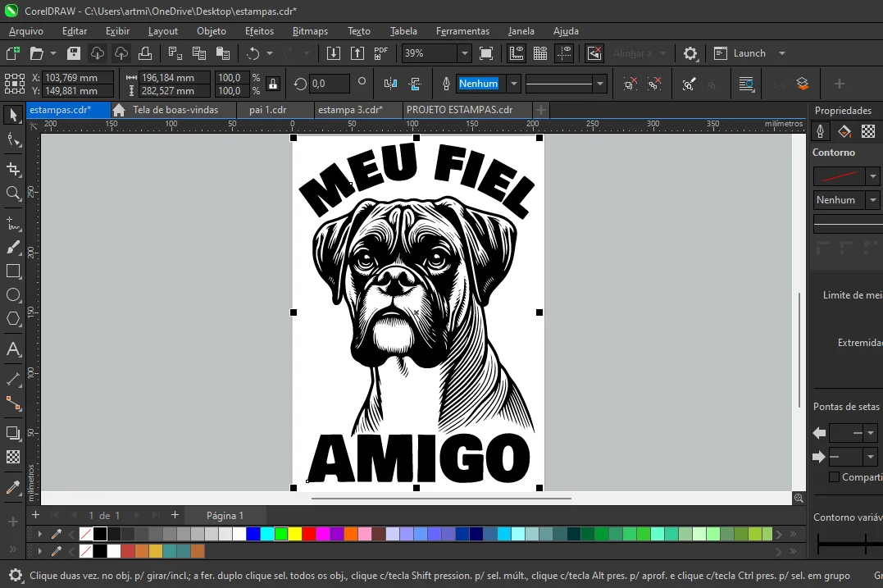Select the Color Eyedropper tool

pyautogui.click(x=13, y=487)
